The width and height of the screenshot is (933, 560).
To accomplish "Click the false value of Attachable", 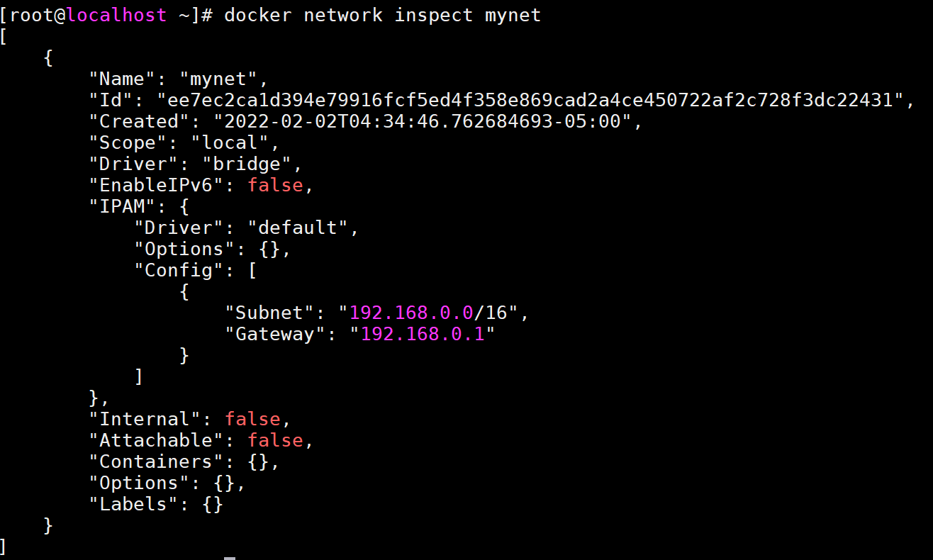I will pyautogui.click(x=275, y=440).
